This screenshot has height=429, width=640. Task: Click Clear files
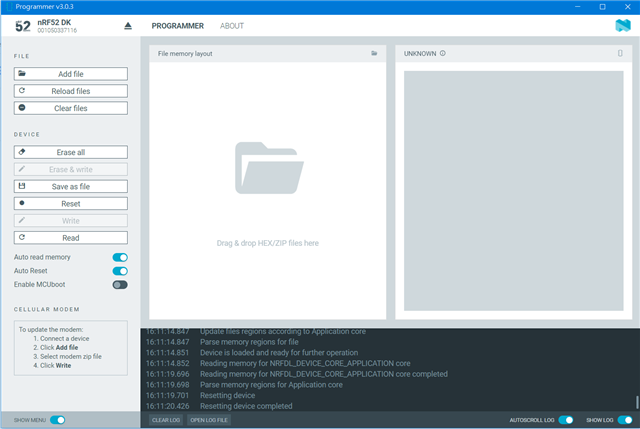71,108
